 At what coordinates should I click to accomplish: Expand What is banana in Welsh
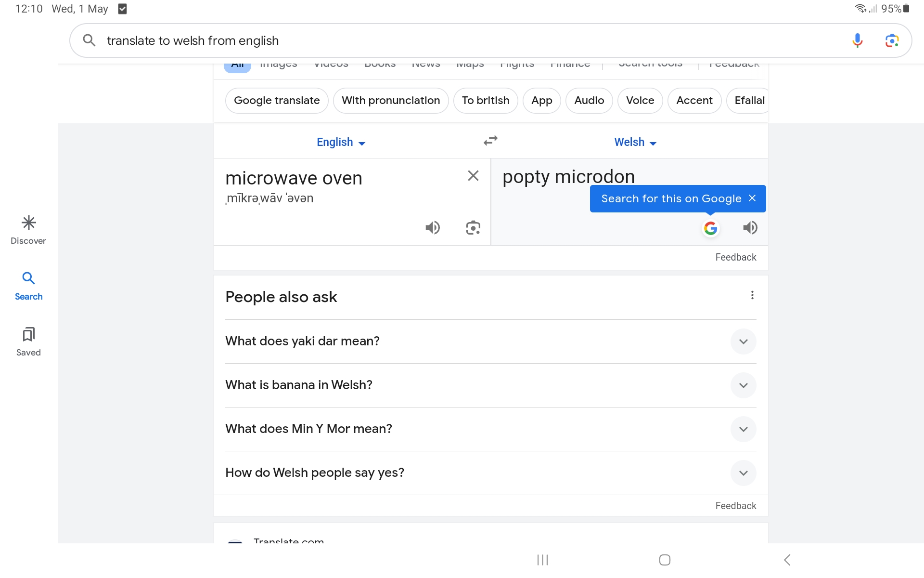pyautogui.click(x=743, y=385)
